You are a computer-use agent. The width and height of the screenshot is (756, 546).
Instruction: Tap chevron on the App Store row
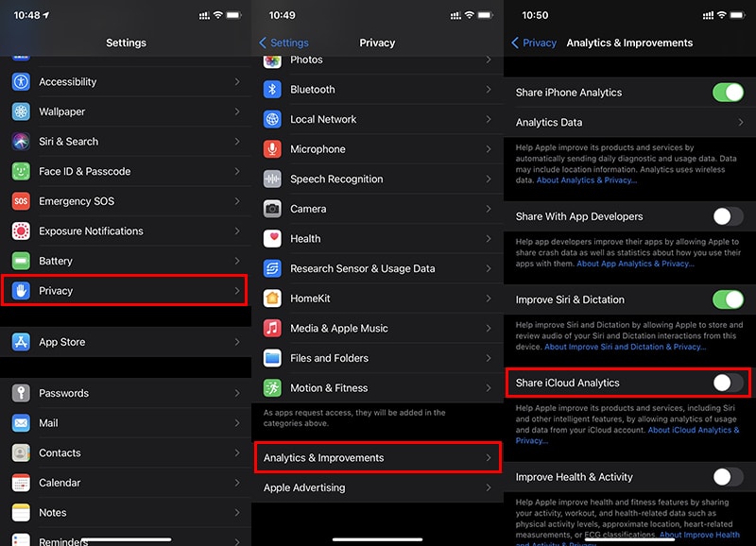coord(237,342)
